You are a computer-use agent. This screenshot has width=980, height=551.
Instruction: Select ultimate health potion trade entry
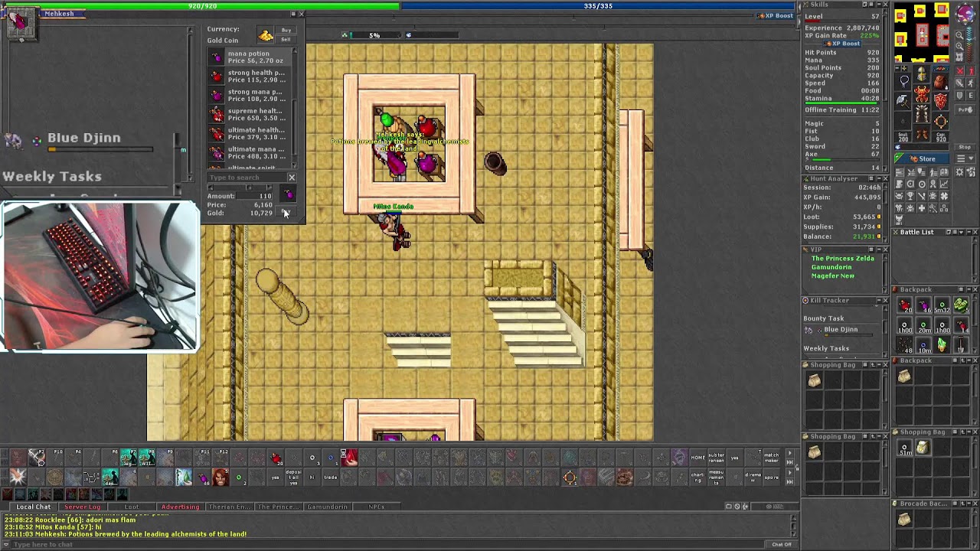click(247, 134)
